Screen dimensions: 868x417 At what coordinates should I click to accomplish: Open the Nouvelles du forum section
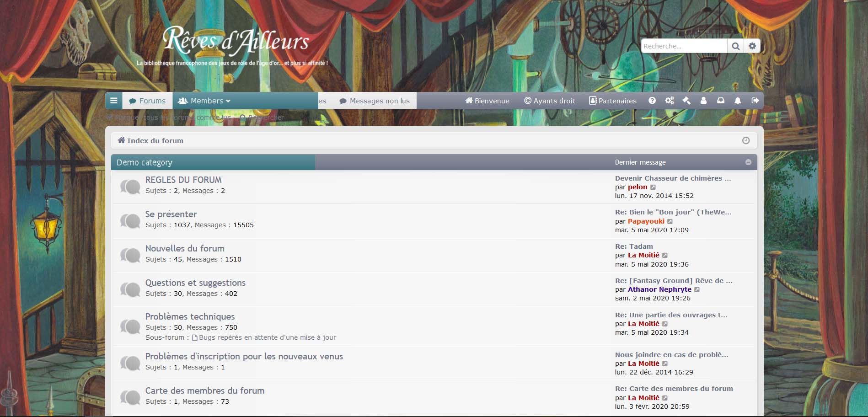tap(185, 248)
